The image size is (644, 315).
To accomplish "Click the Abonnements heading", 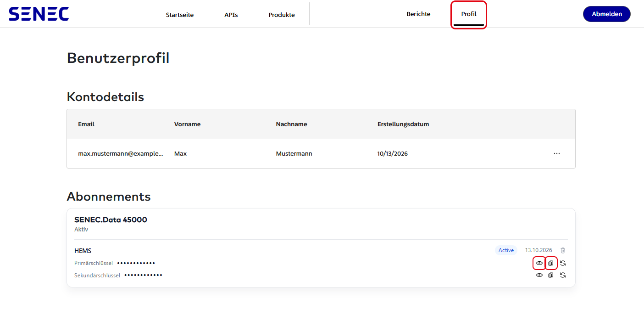I will 109,197.
